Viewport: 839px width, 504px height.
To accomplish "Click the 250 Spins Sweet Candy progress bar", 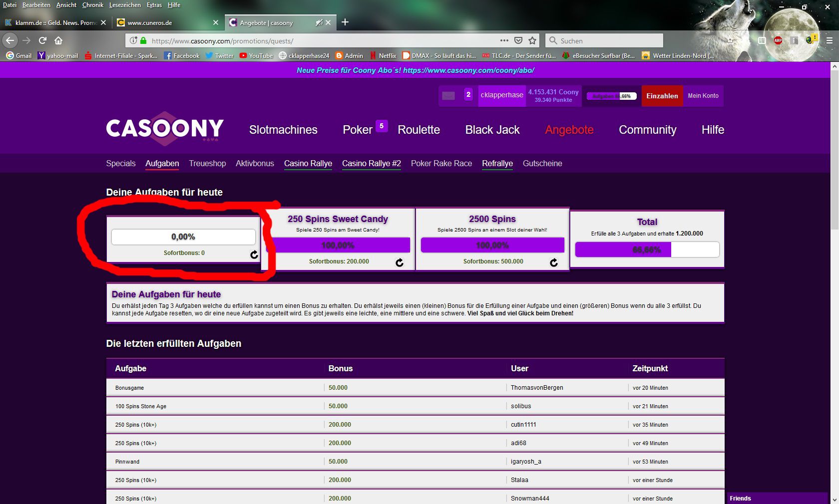I will [x=338, y=245].
